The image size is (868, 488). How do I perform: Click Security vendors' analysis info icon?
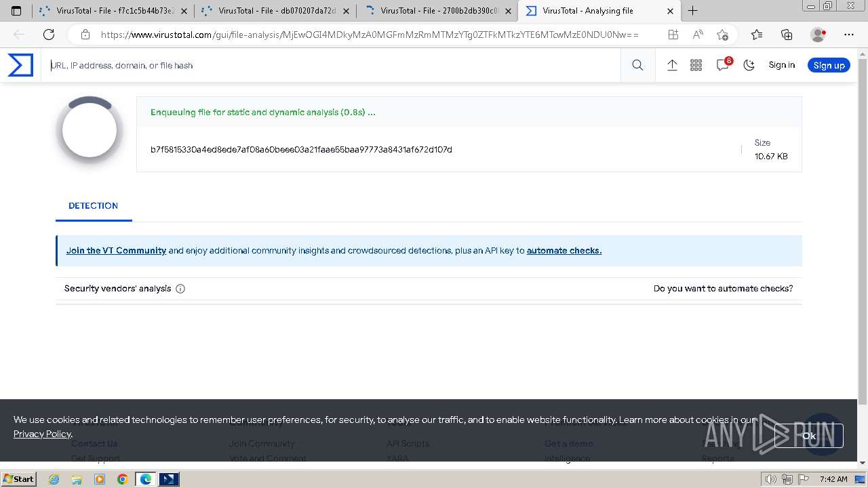(180, 289)
